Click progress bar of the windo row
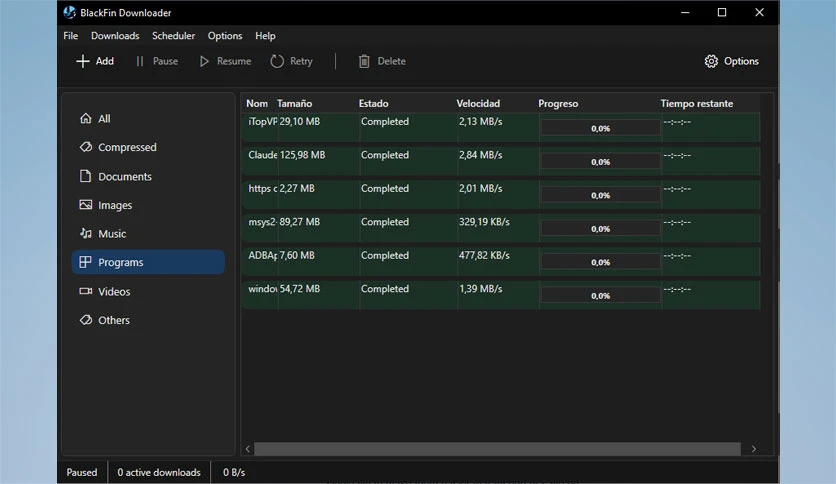The image size is (836, 484). (x=600, y=295)
